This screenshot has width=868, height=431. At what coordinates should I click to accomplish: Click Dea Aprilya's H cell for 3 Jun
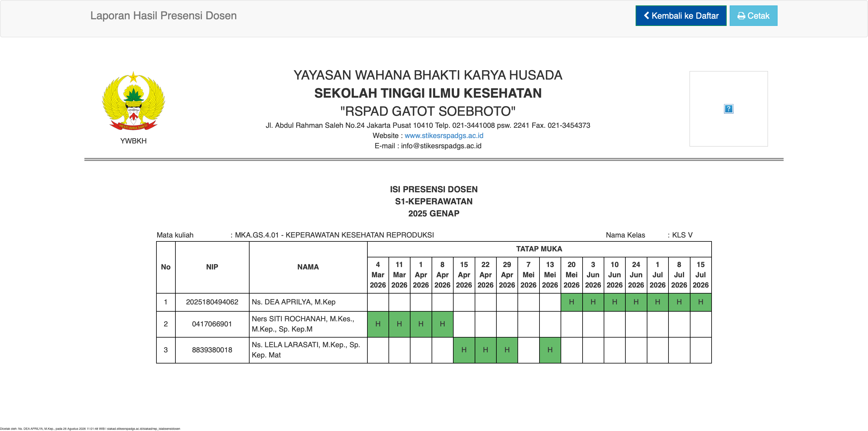(x=593, y=302)
